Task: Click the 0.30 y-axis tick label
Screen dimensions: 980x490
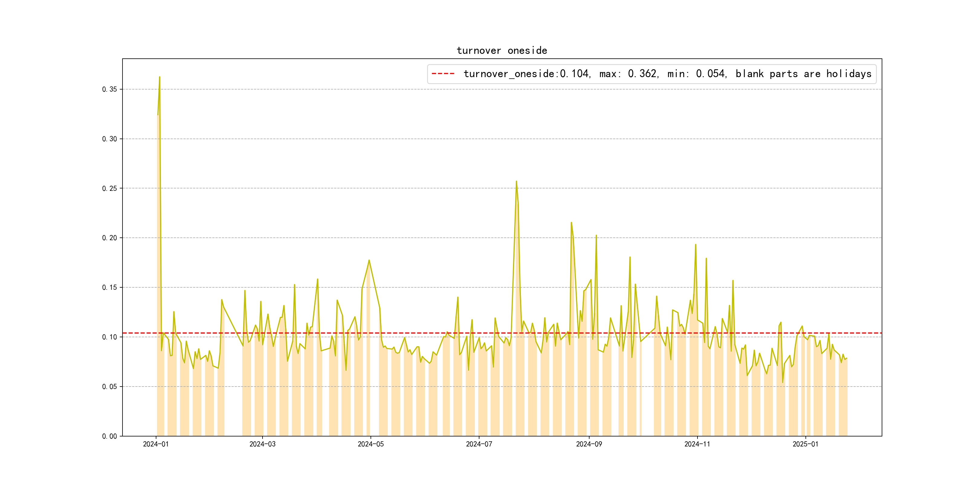Action: coord(109,139)
